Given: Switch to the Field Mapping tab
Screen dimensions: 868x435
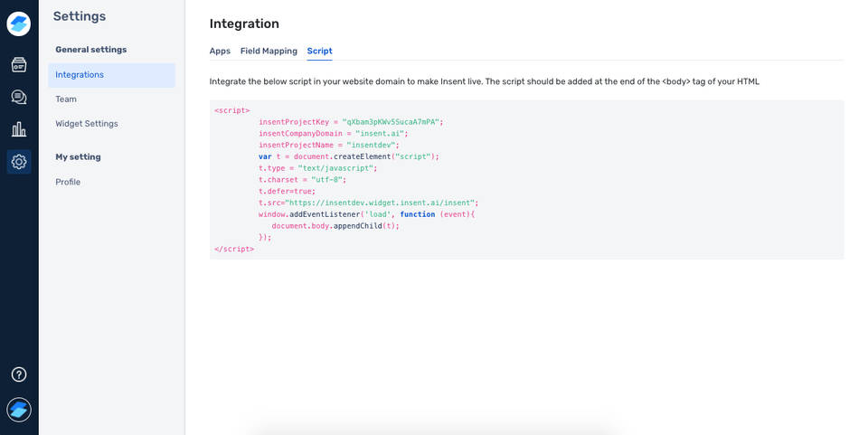Looking at the screenshot, I should 269,52.
